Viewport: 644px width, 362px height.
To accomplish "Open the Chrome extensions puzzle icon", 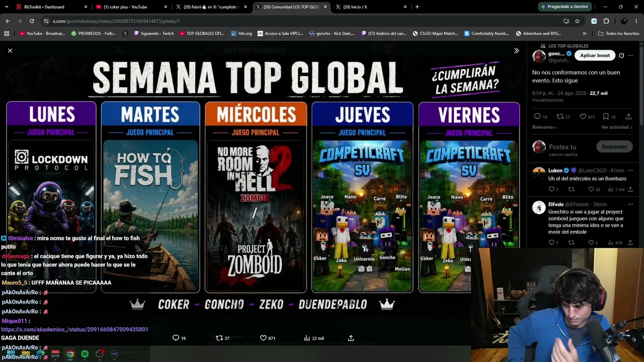I will (x=606, y=21).
